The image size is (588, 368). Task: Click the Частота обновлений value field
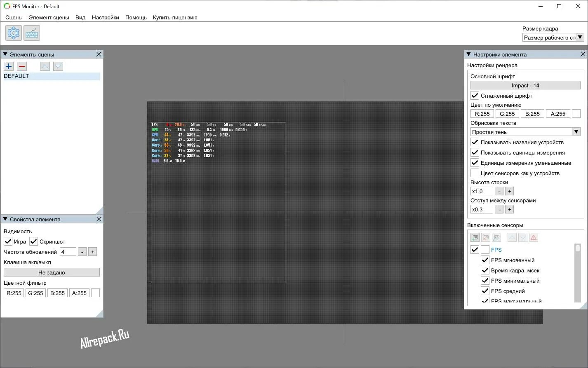coord(68,252)
